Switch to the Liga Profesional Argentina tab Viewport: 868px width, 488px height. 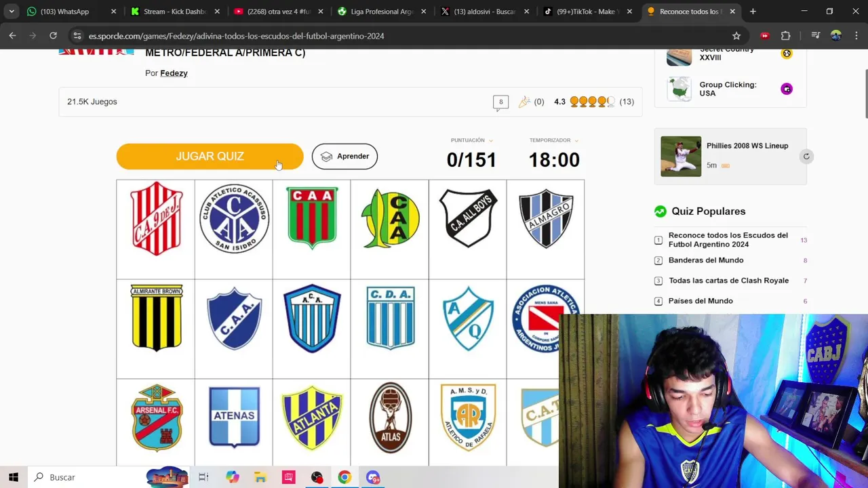(x=382, y=12)
